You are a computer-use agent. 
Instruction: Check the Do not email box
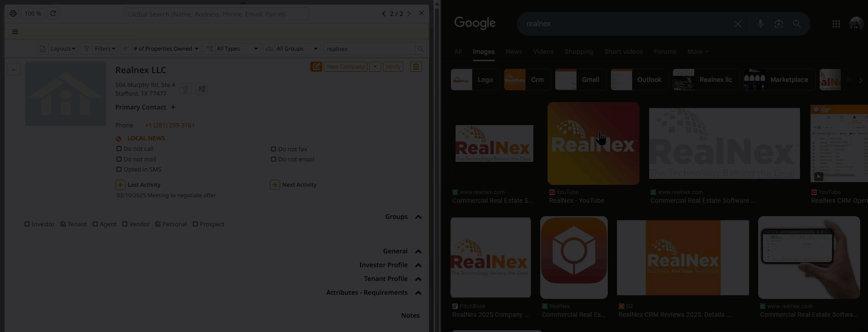[x=274, y=159]
